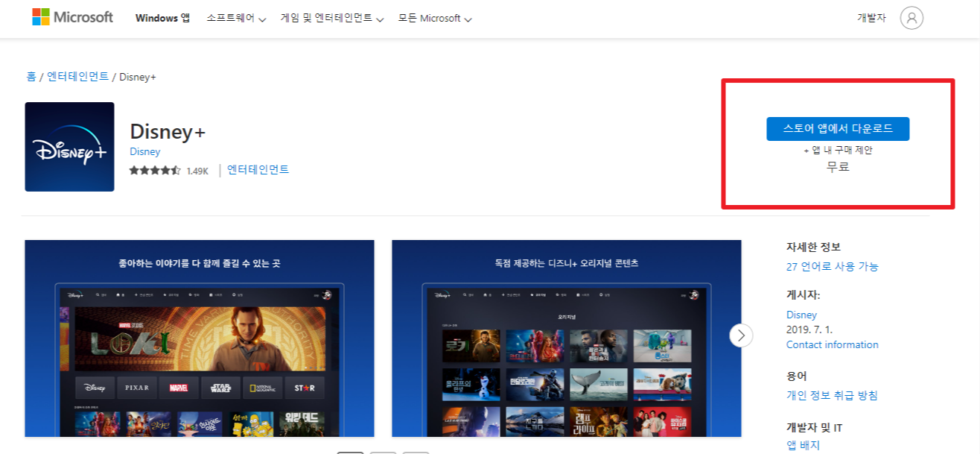View the Loki screenshot thumbnail
This screenshot has height=454, width=980.
(x=199, y=343)
